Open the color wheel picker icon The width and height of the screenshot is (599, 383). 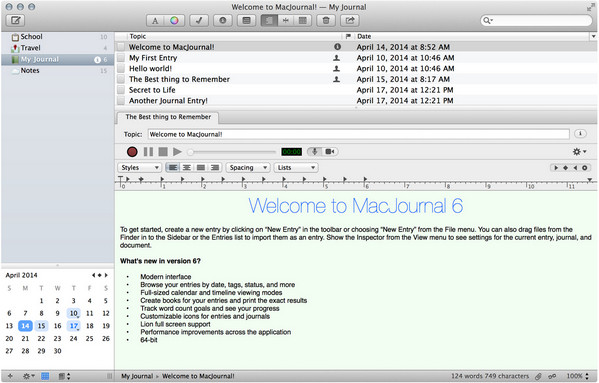click(x=175, y=21)
